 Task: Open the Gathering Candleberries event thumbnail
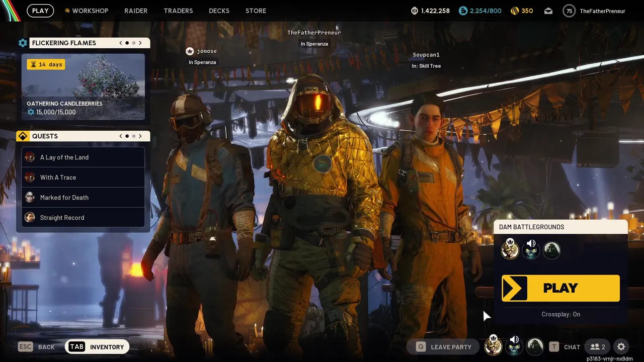(x=83, y=87)
